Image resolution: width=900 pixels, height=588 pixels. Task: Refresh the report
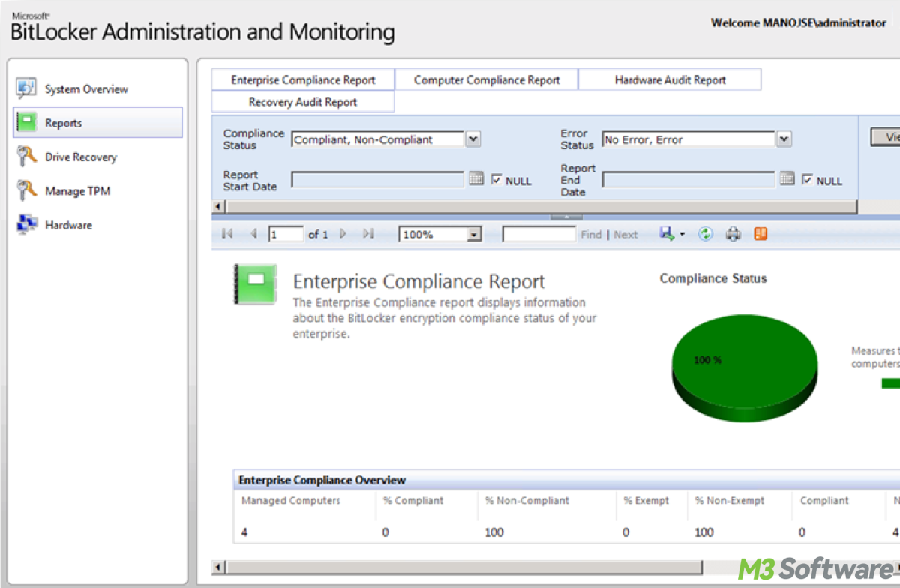(x=705, y=234)
